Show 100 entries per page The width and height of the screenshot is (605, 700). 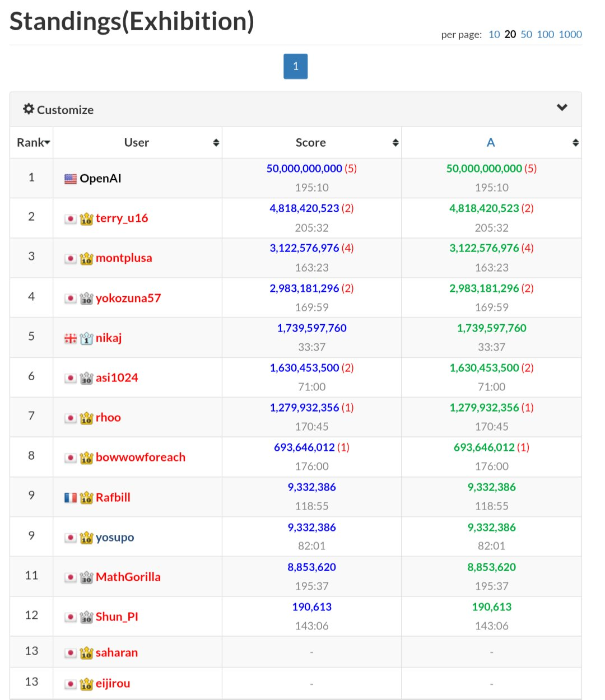[x=545, y=34]
